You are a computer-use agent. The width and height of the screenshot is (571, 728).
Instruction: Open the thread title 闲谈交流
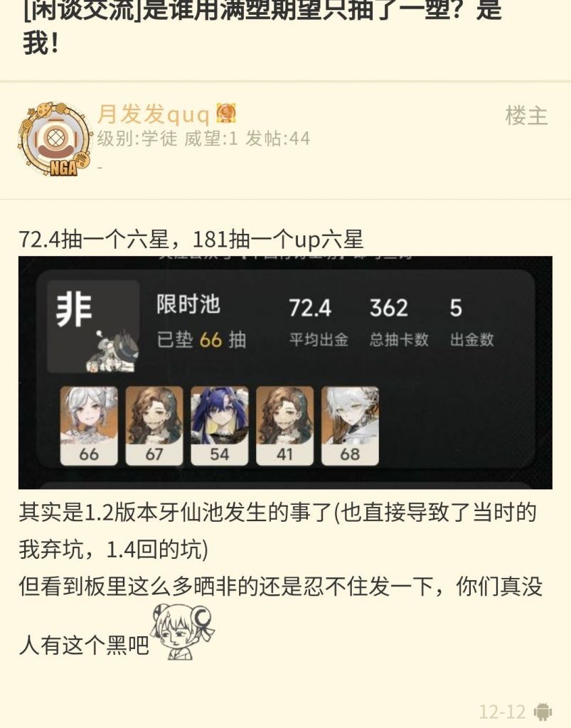(262, 26)
